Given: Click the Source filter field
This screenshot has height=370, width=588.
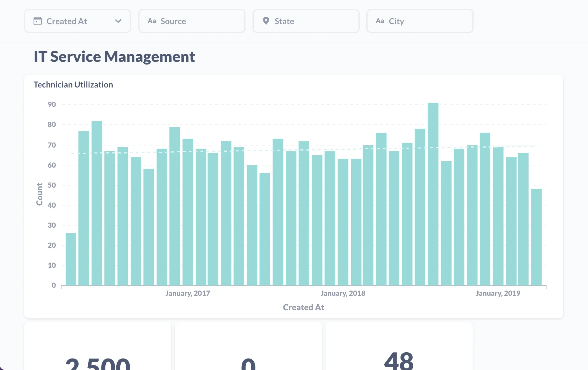Looking at the screenshot, I should click(192, 21).
